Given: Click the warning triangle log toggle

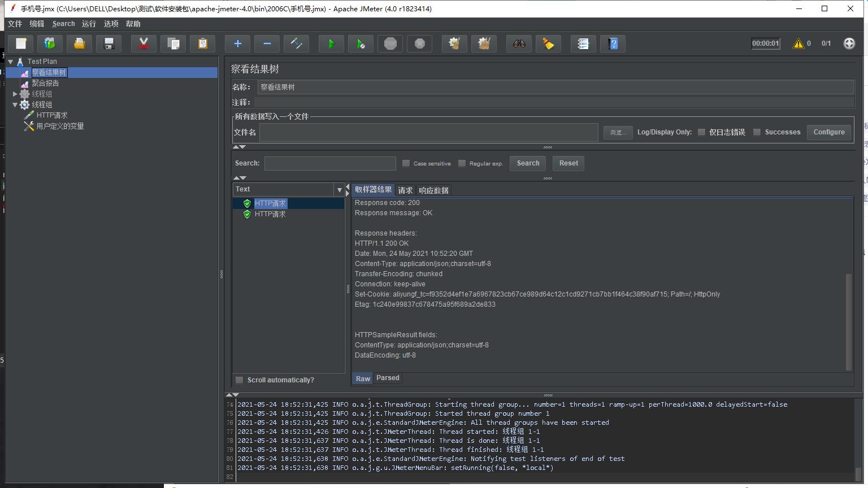Looking at the screenshot, I should (798, 43).
